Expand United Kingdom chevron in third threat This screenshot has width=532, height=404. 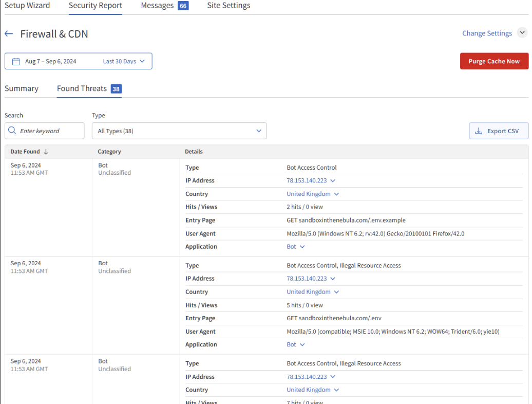tap(336, 390)
